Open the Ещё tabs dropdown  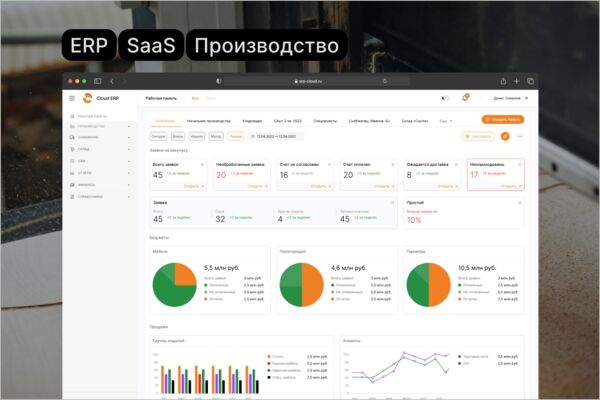[446, 121]
